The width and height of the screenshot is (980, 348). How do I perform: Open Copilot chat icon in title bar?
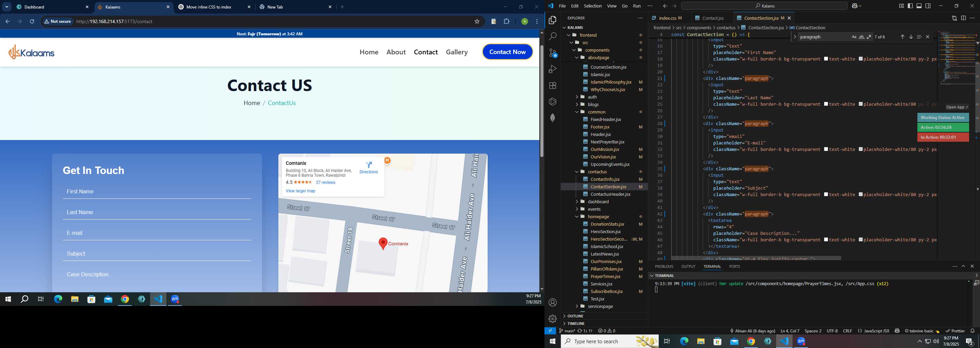point(854,6)
